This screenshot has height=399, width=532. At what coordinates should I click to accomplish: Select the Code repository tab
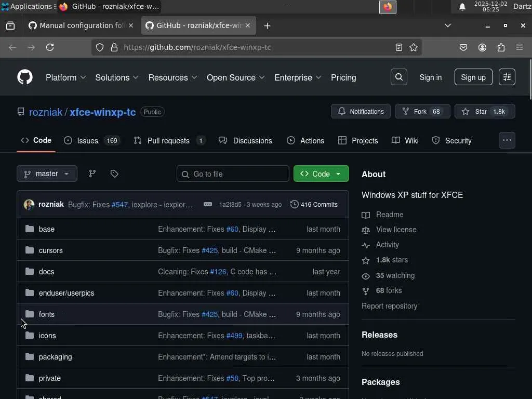[36, 140]
